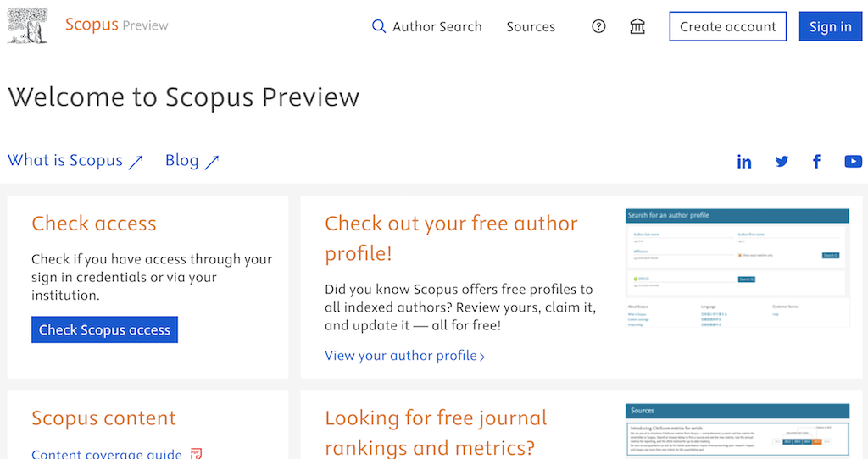Open Scopus Twitter page icon
868x459 pixels.
point(782,162)
